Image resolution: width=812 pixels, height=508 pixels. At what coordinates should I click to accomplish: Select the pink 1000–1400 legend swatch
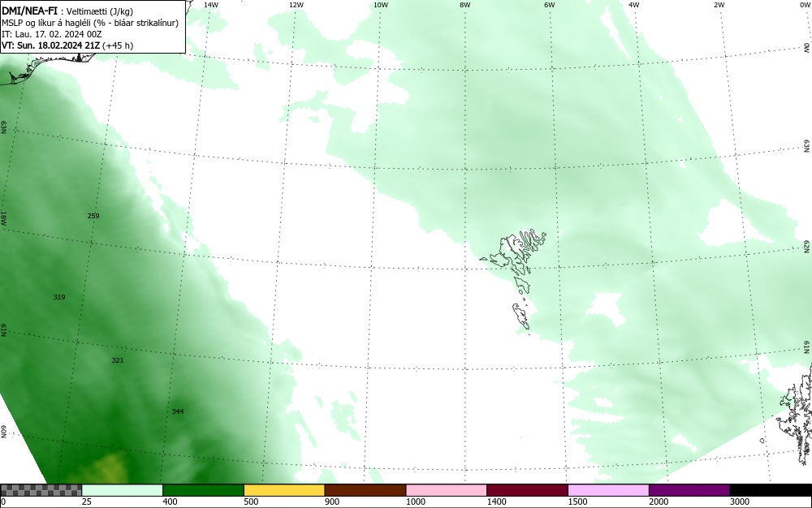click(x=447, y=490)
